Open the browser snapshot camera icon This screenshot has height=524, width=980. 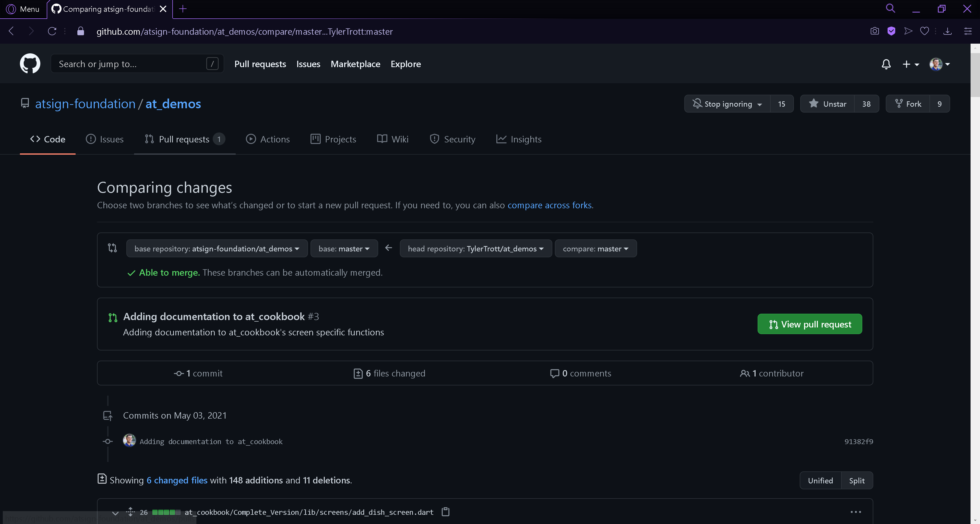coord(875,31)
